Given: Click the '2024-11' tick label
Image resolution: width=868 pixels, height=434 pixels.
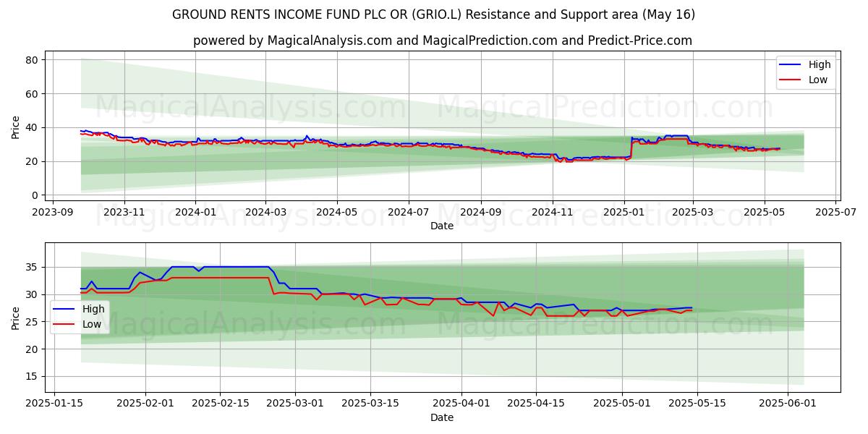Looking at the screenshot, I should (553, 212).
